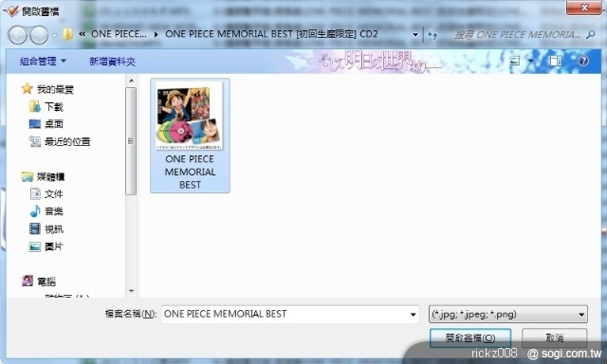Click the 開啟舊檔 button
This screenshot has width=607, height=364.
470,337
